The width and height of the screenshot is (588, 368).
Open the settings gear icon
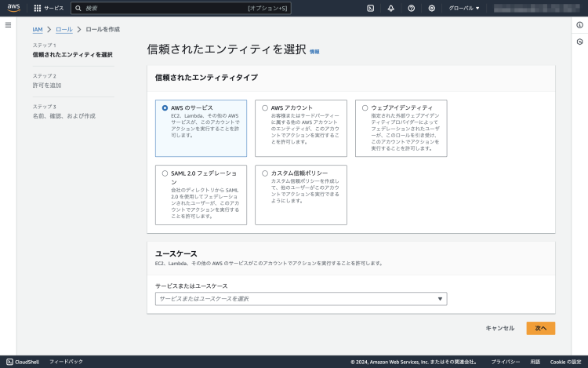tap(432, 9)
